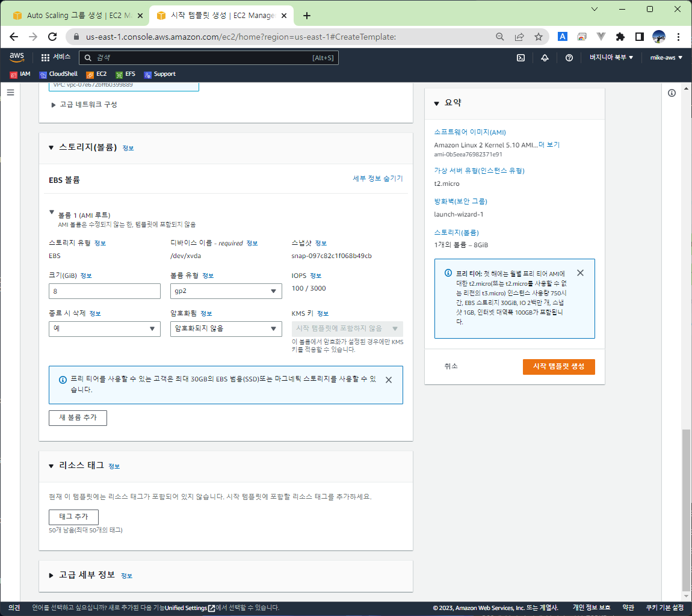Open a new browser tab
Viewport: 692px width, 616px height.
pos(307,16)
